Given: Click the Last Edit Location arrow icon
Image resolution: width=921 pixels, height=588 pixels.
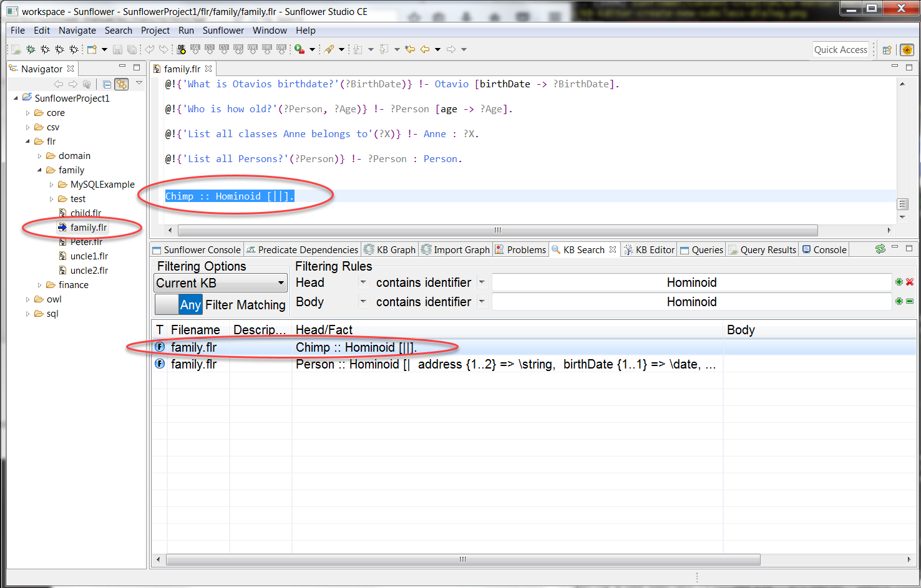Looking at the screenshot, I should (410, 49).
